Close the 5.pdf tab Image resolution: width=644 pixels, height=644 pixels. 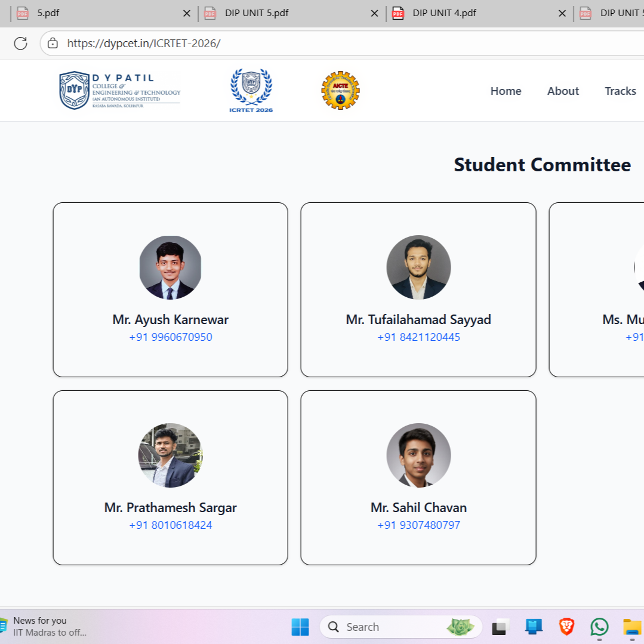(x=187, y=13)
